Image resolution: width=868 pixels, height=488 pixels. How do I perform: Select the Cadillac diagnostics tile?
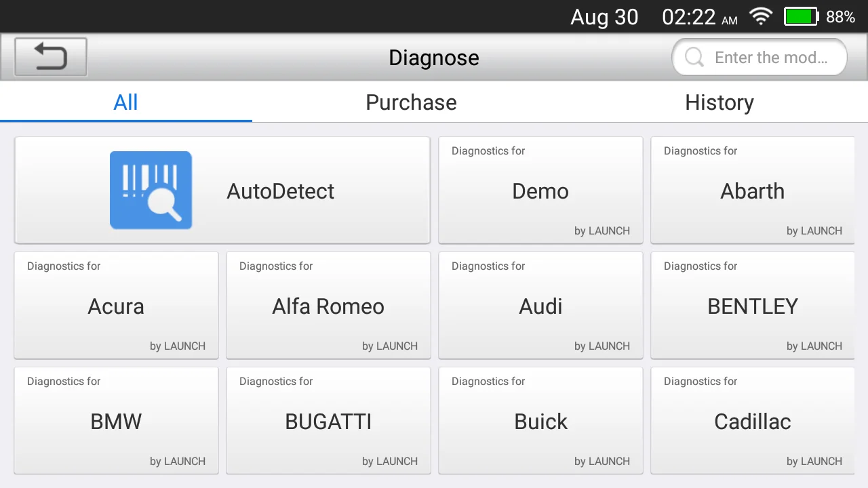click(x=753, y=421)
